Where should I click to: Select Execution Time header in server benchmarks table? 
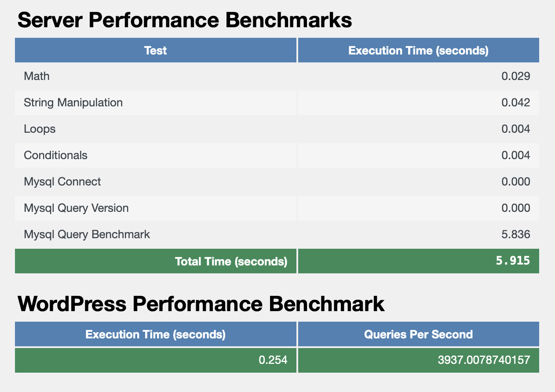418,51
